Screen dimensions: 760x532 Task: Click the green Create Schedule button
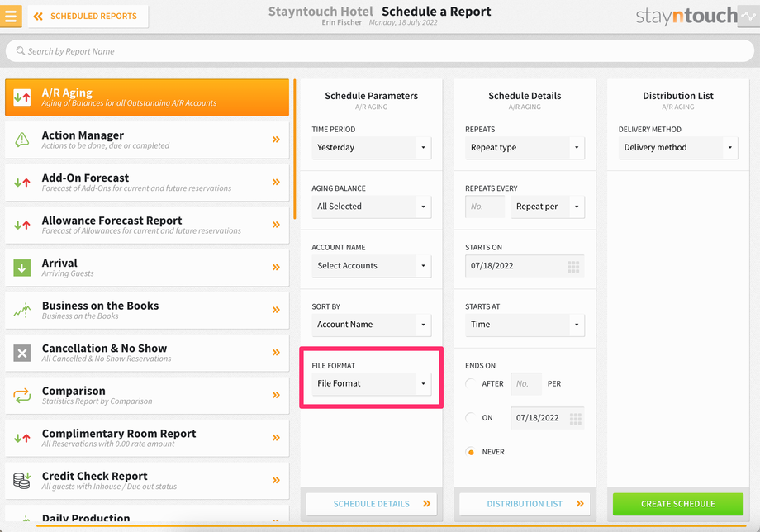tap(678, 504)
